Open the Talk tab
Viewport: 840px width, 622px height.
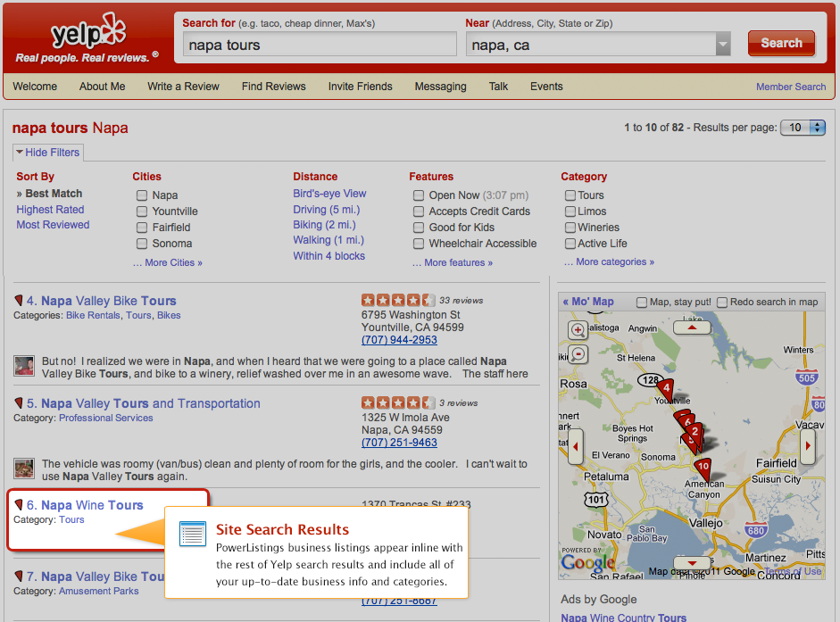(x=498, y=87)
